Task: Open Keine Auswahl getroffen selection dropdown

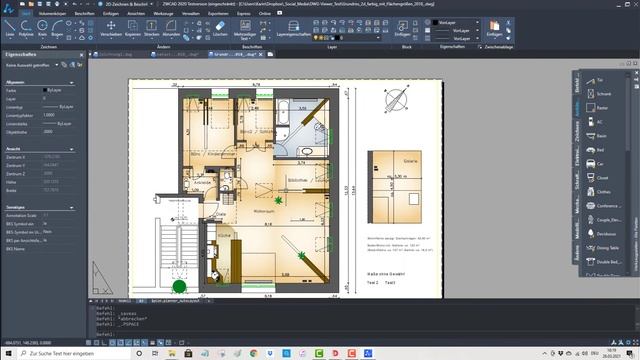Action: (x=56, y=65)
